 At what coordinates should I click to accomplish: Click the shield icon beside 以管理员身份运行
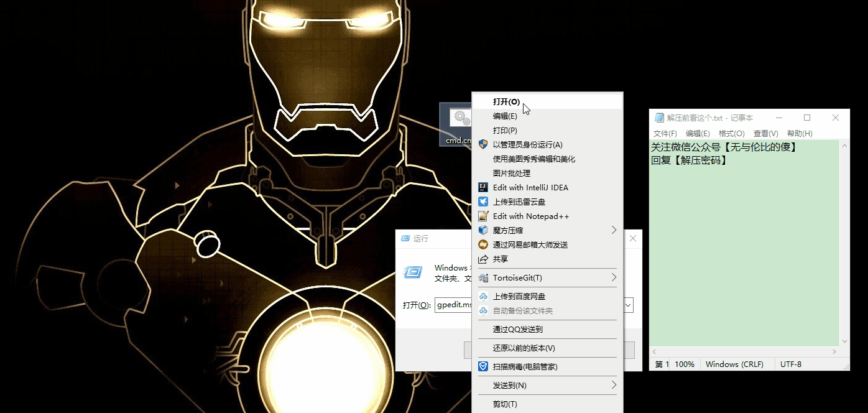483,144
